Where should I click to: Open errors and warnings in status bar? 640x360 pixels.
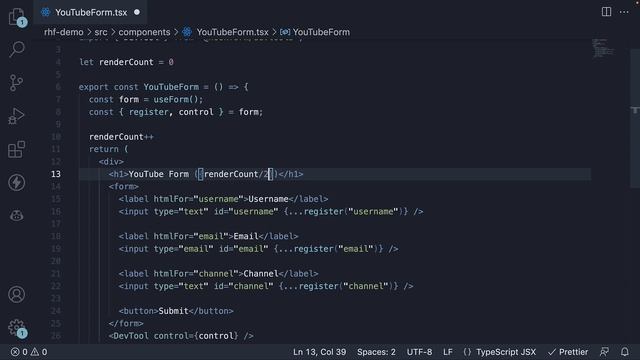[29, 352]
